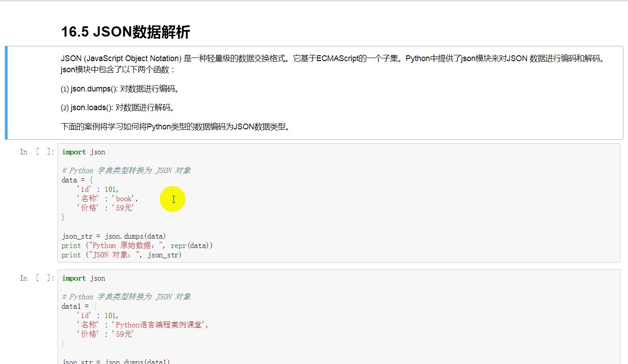Viewport: 628px width, 364px height.
Task: Click first cell's line 'id' : 101
Action: pyautogui.click(x=97, y=190)
